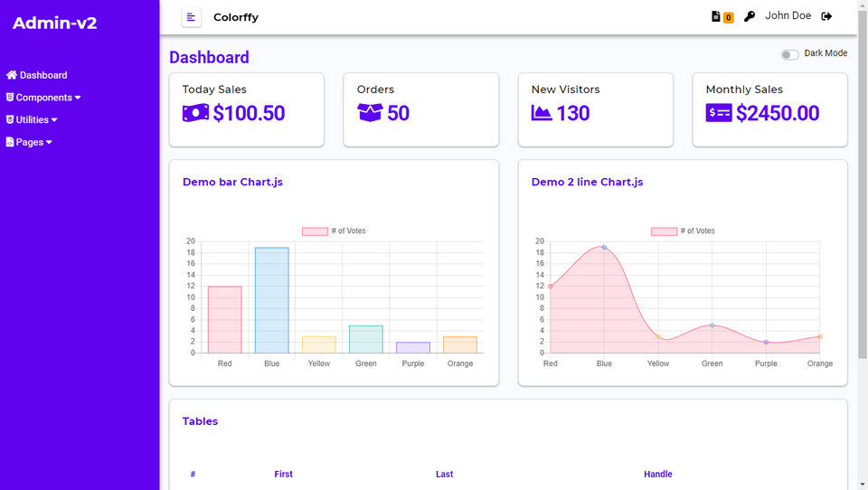Click the key icon in header

pos(750,16)
